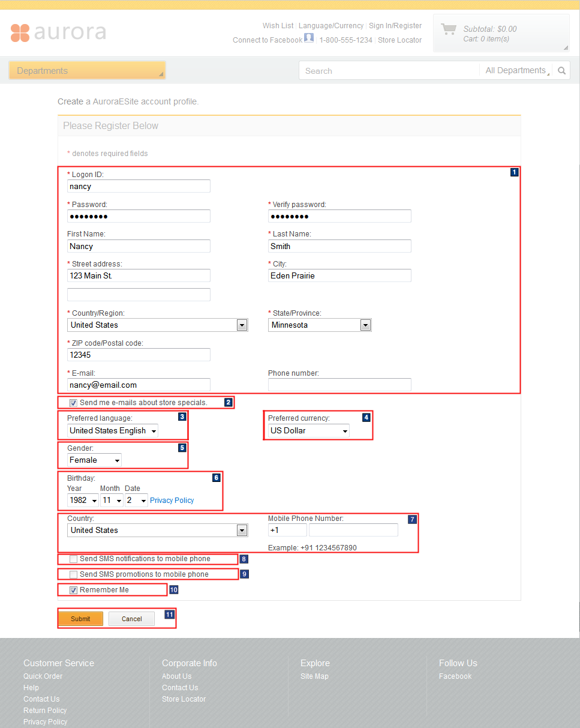Image resolution: width=580 pixels, height=728 pixels.
Task: Click the Sign In/Register link
Action: (x=395, y=25)
